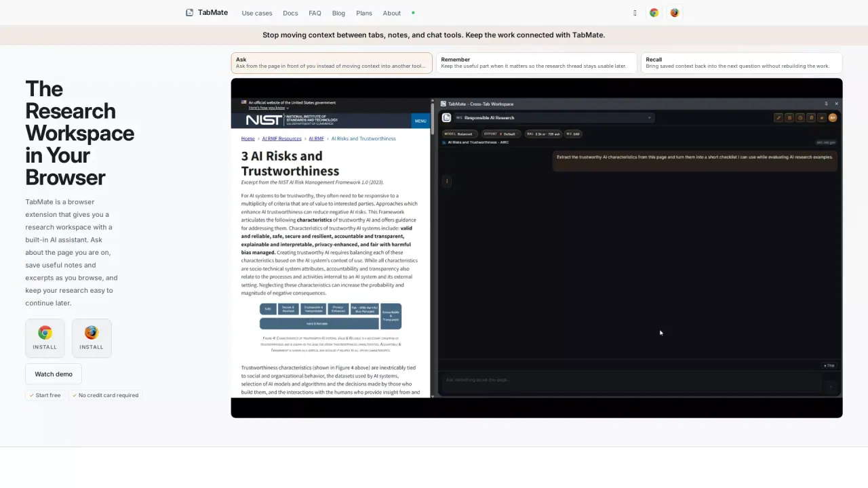Viewport: 868px width, 488px height.
Task: Open the Docs page
Action: tap(290, 13)
